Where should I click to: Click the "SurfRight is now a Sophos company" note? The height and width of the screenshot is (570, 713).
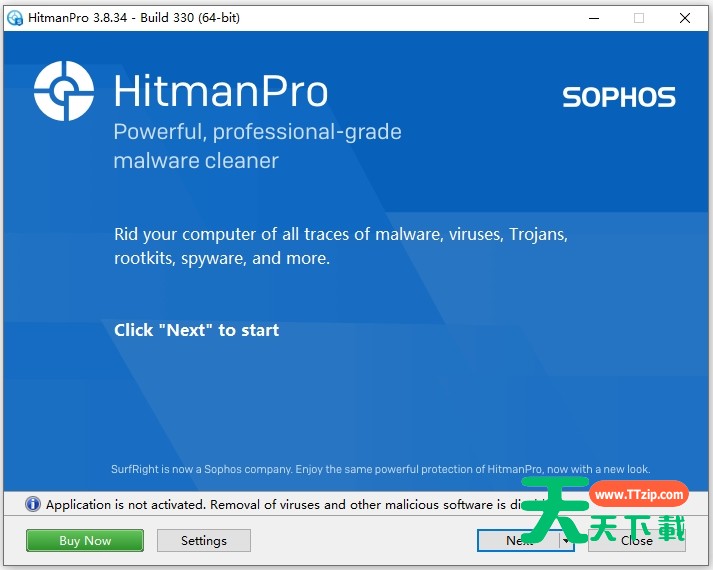(x=381, y=469)
